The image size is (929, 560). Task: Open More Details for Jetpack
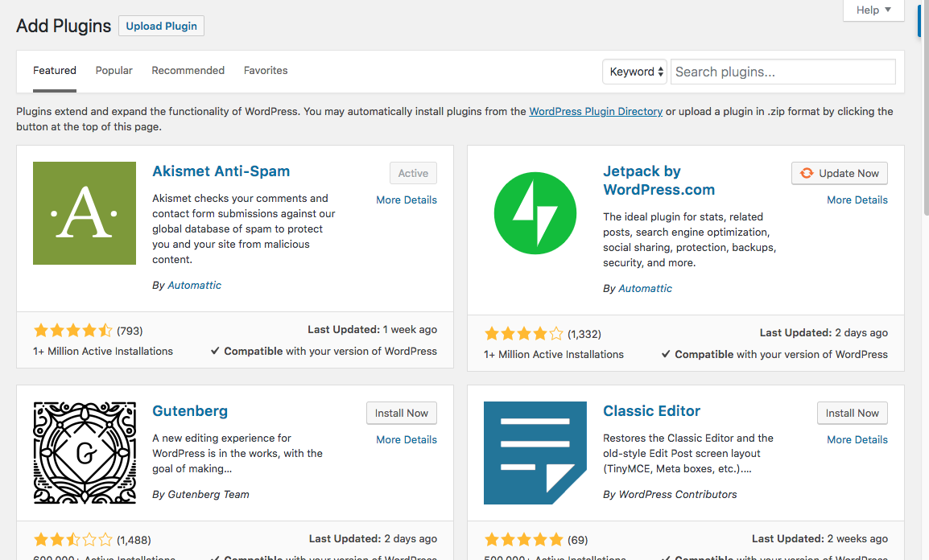coord(857,200)
